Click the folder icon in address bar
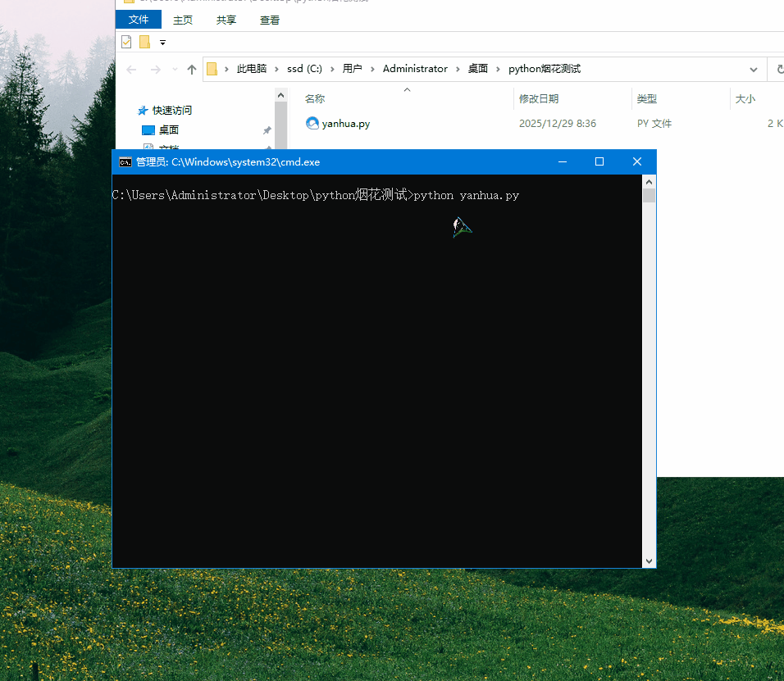This screenshot has height=681, width=784. point(212,69)
